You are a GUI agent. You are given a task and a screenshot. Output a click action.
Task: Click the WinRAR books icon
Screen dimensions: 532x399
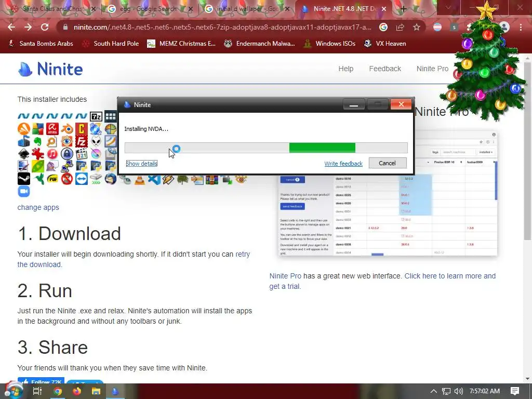pyautogui.click(x=212, y=179)
